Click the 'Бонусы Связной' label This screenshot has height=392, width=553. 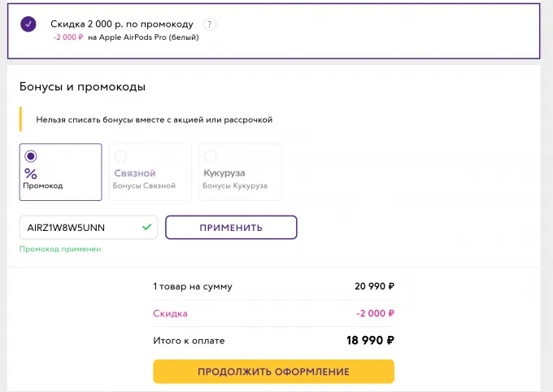(x=144, y=186)
